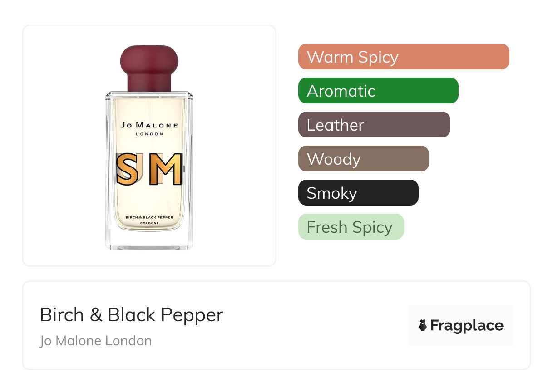This screenshot has width=553, height=392.
Task: Click the Fragplace wordmark text
Action: [466, 325]
